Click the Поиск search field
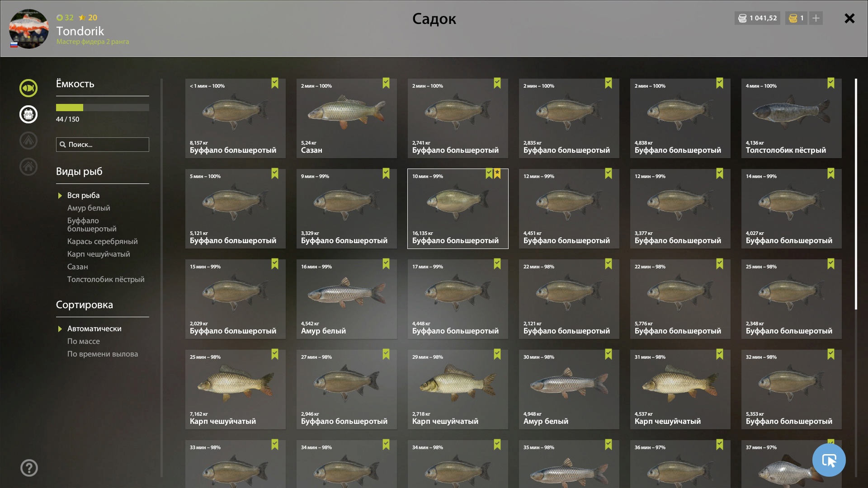 point(103,145)
